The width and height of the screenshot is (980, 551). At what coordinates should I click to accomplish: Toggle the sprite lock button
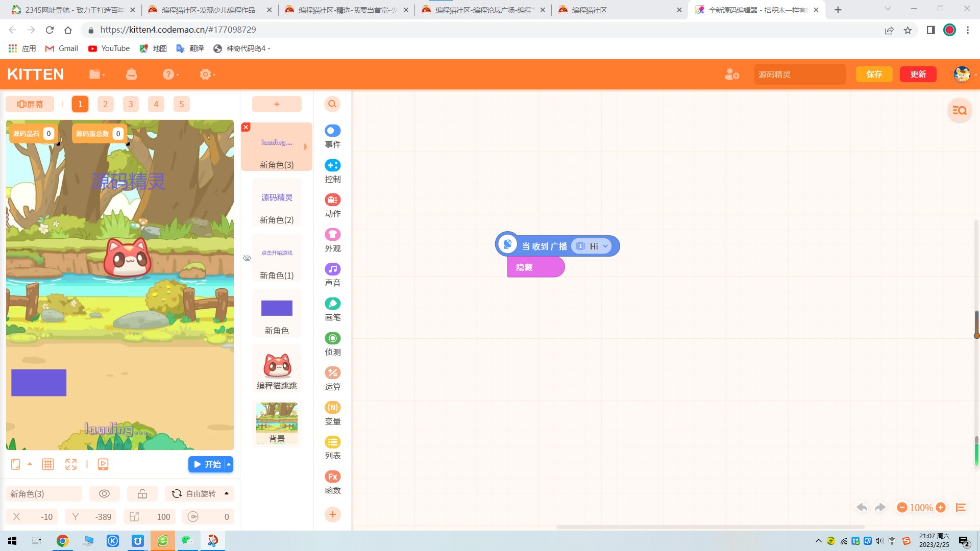click(x=142, y=494)
